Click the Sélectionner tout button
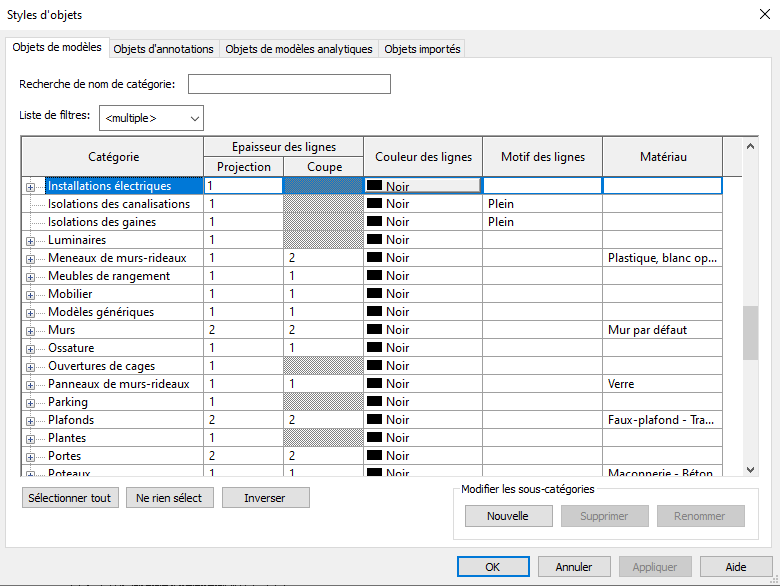780x586 pixels. click(x=70, y=498)
